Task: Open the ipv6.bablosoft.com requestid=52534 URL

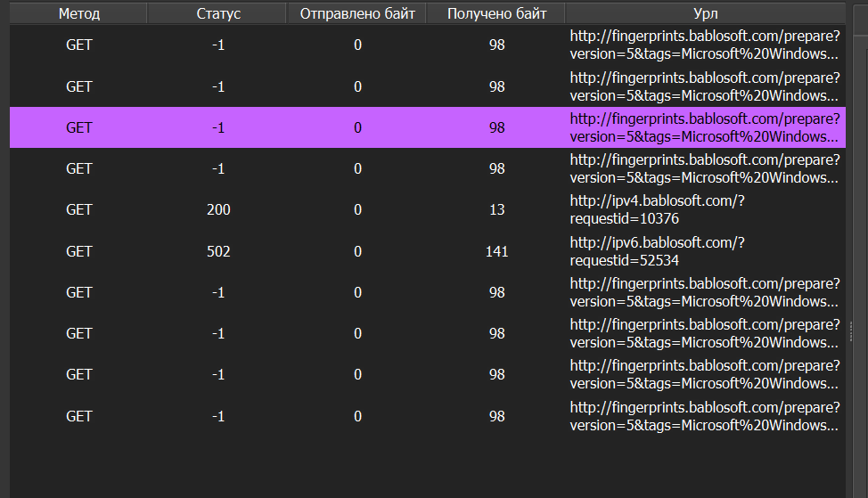Action: 657,251
